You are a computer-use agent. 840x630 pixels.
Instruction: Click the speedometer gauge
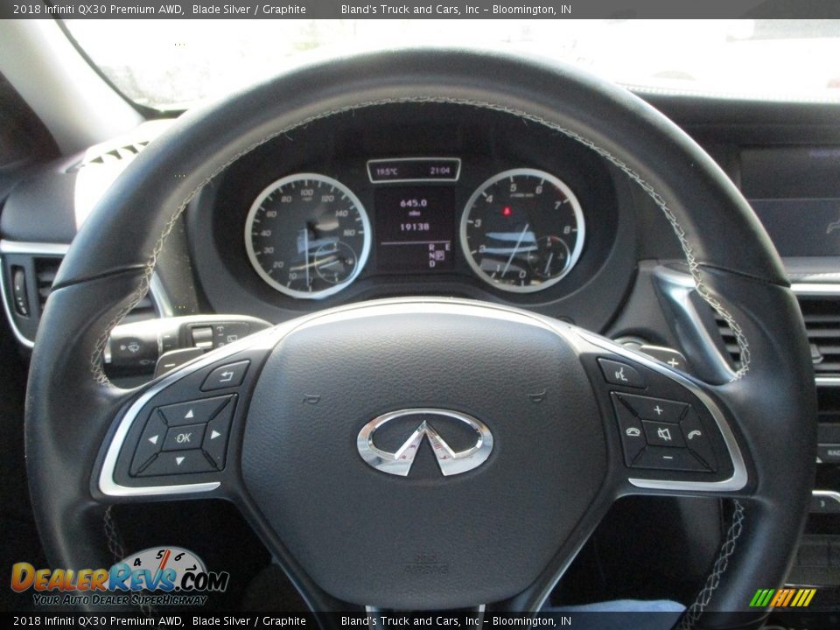coord(307,235)
